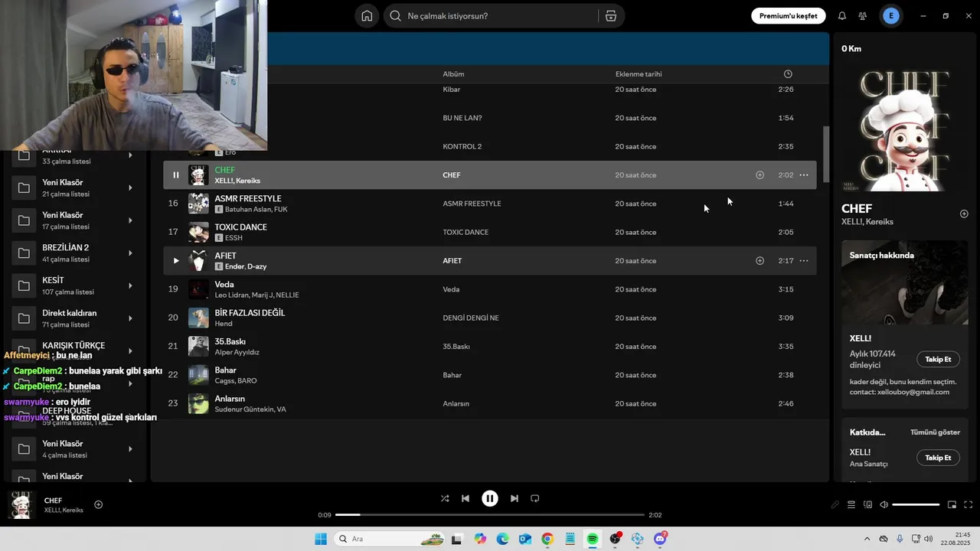
Task: Open connect to a device
Action: [x=867, y=505]
